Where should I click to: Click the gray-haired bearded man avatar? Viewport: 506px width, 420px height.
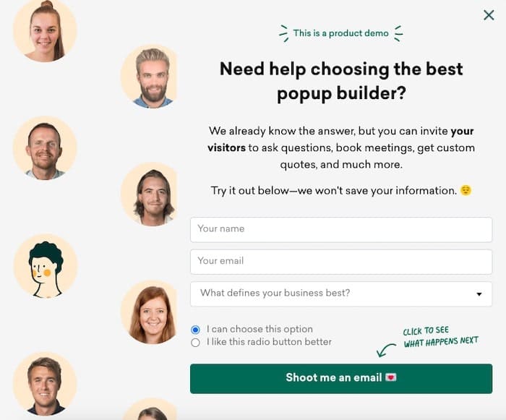pyautogui.click(x=149, y=77)
